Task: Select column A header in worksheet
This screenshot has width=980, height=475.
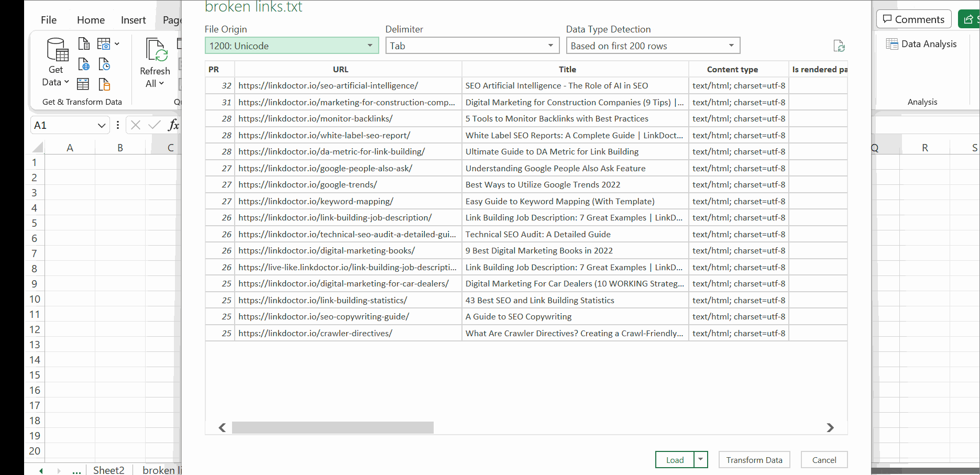Action: (x=70, y=148)
